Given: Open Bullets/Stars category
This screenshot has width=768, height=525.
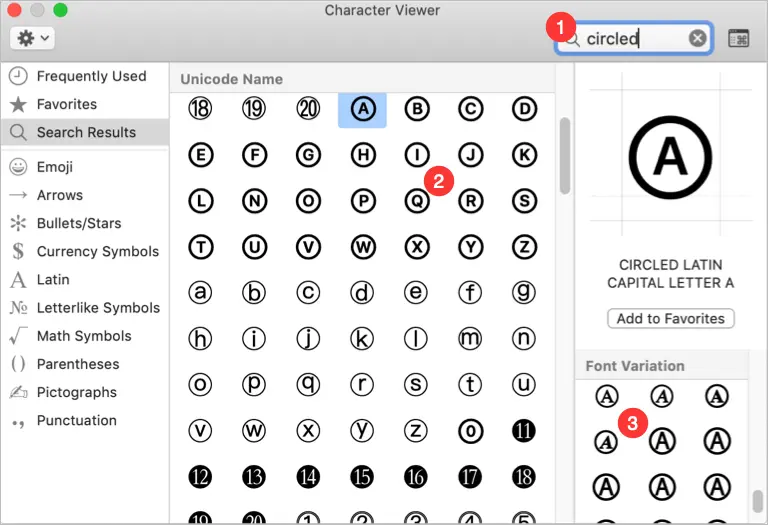Looking at the screenshot, I should click(x=85, y=223).
